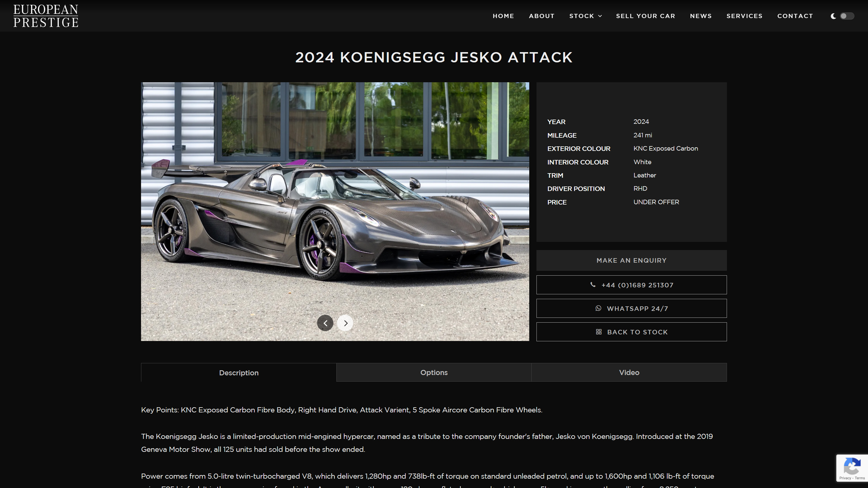Click the phone icon beside the number
Image resolution: width=868 pixels, height=488 pixels.
pos(593,285)
